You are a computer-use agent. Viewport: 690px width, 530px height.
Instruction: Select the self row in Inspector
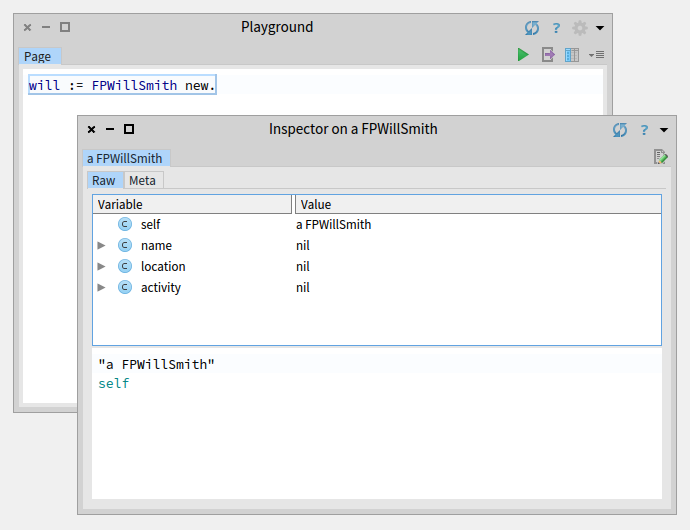pyautogui.click(x=377, y=225)
